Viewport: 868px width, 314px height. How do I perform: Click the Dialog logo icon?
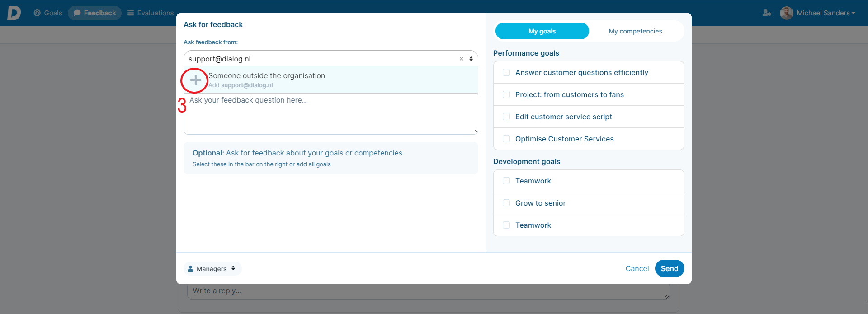point(14,13)
